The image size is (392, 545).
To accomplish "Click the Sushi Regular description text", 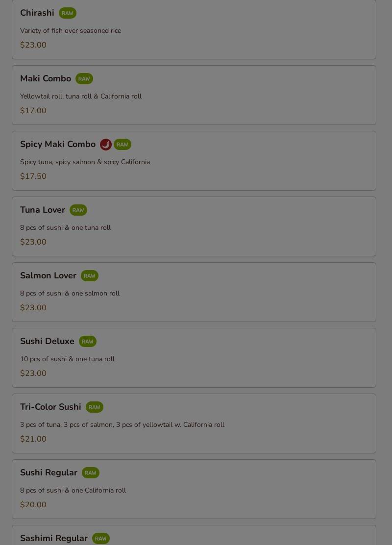I will 73,491.
